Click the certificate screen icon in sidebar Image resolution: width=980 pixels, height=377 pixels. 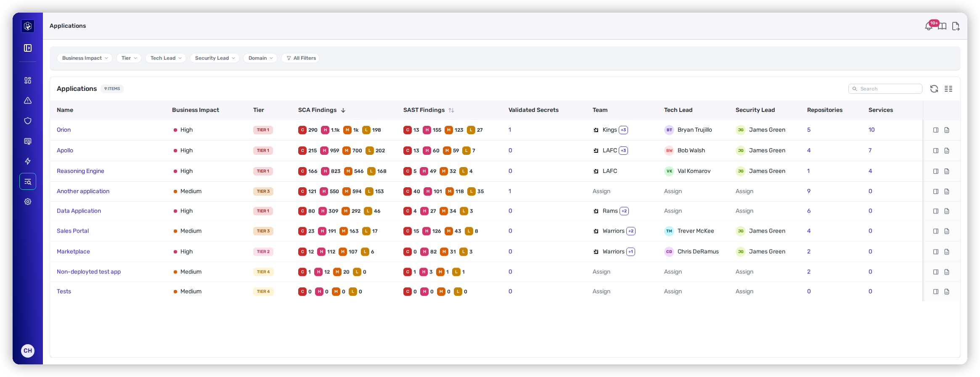[x=28, y=141]
